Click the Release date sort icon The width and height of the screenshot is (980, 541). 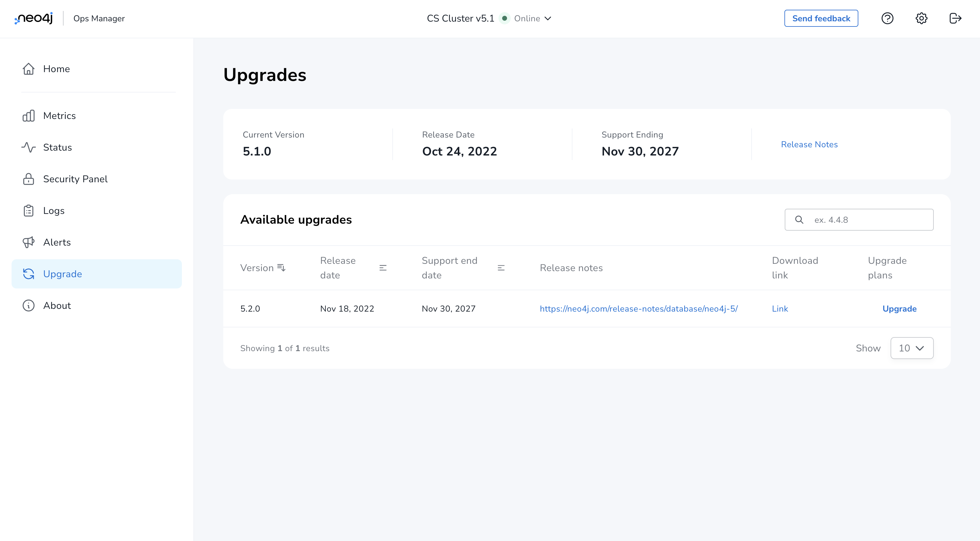click(383, 268)
